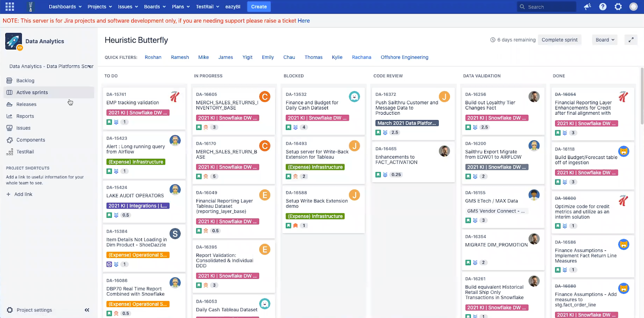
Task: Open Releases in the sidebar
Action: [27, 104]
